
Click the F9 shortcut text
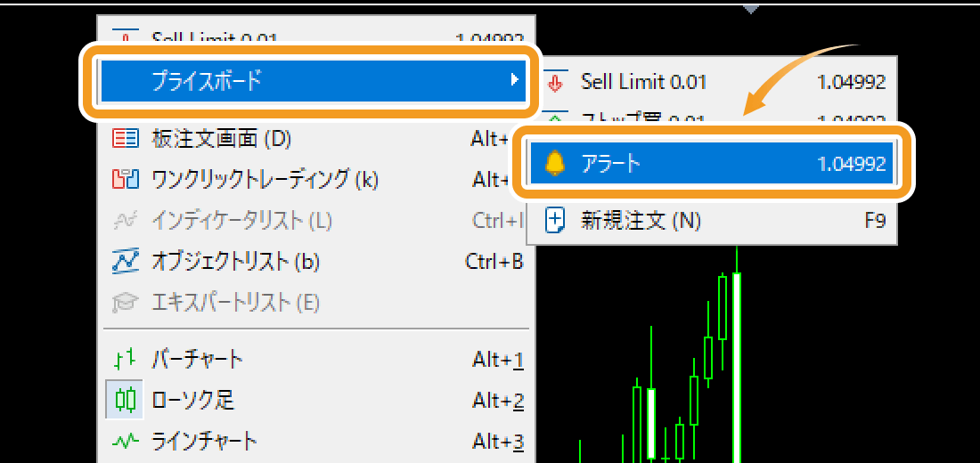pos(875,221)
